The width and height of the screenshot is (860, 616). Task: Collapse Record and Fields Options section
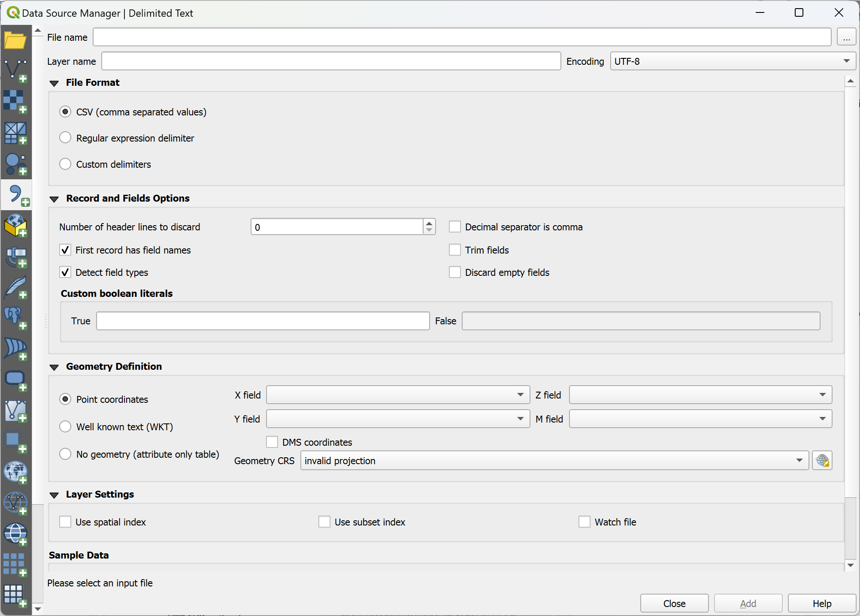pyautogui.click(x=54, y=199)
